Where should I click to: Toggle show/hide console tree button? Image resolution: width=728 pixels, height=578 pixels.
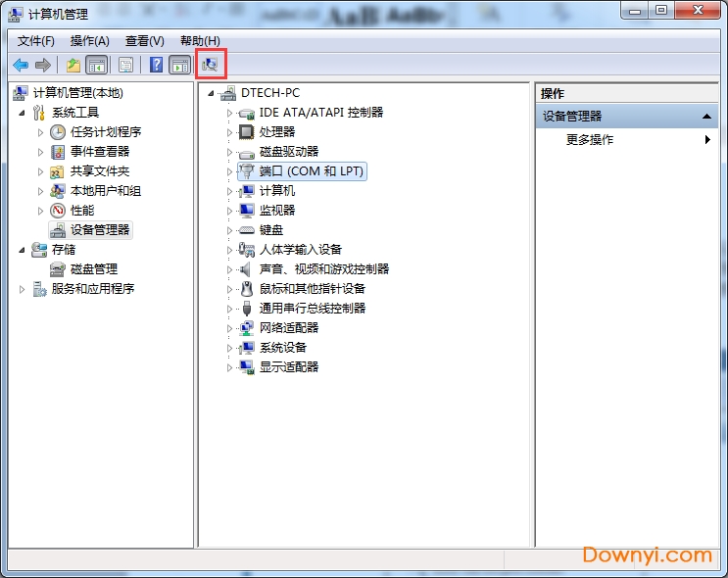[x=97, y=65]
